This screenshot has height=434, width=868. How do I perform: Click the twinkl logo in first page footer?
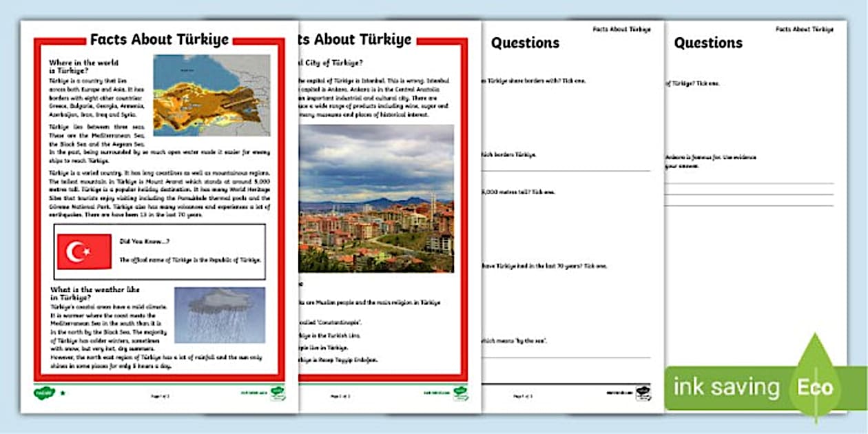(44, 394)
